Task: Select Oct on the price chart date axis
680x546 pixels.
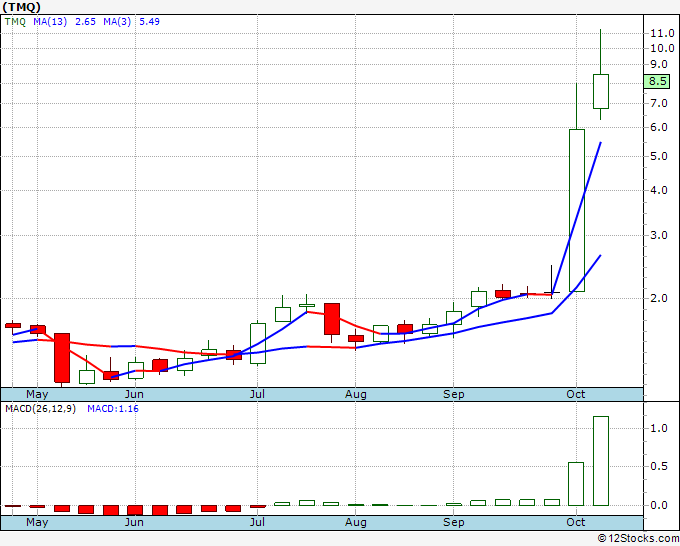Action: point(576,394)
